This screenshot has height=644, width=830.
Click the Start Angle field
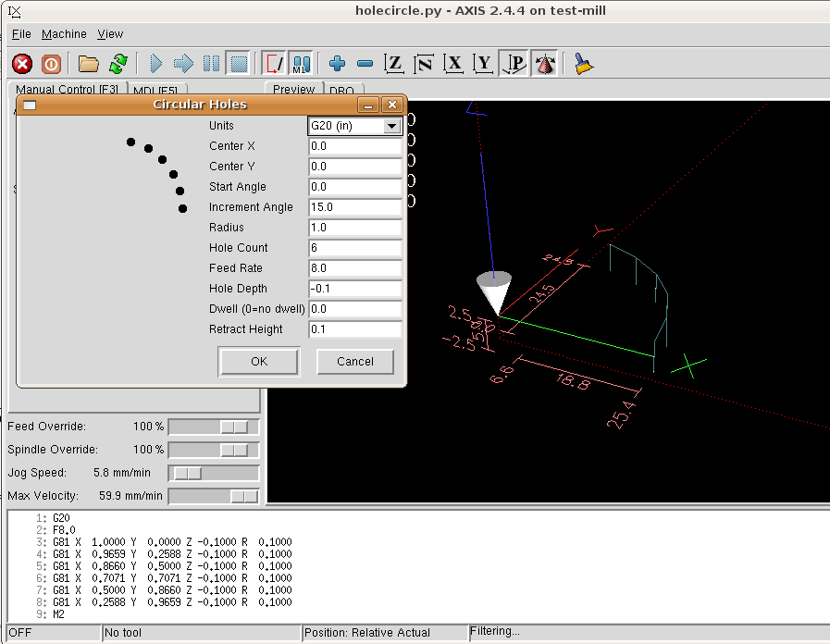pos(354,187)
